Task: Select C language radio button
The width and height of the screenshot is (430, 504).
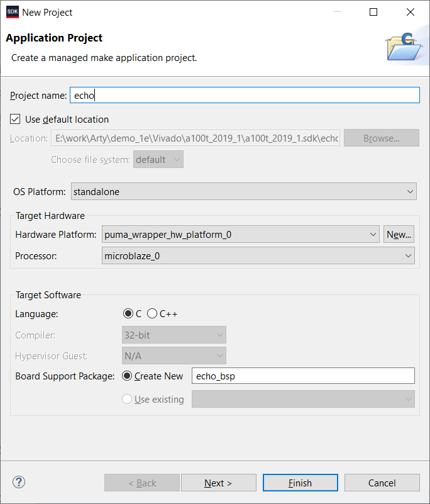Action: click(x=128, y=314)
